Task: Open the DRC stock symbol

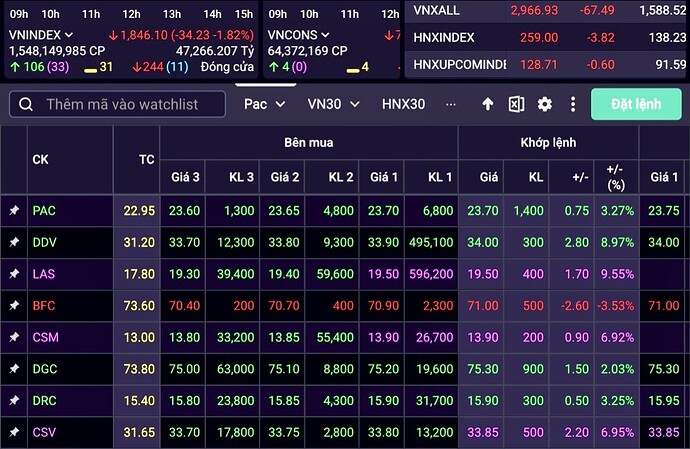Action: [44, 400]
